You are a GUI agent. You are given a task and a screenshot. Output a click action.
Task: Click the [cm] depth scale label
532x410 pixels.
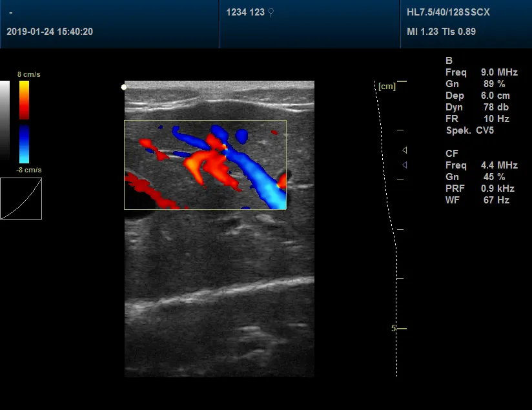point(387,85)
